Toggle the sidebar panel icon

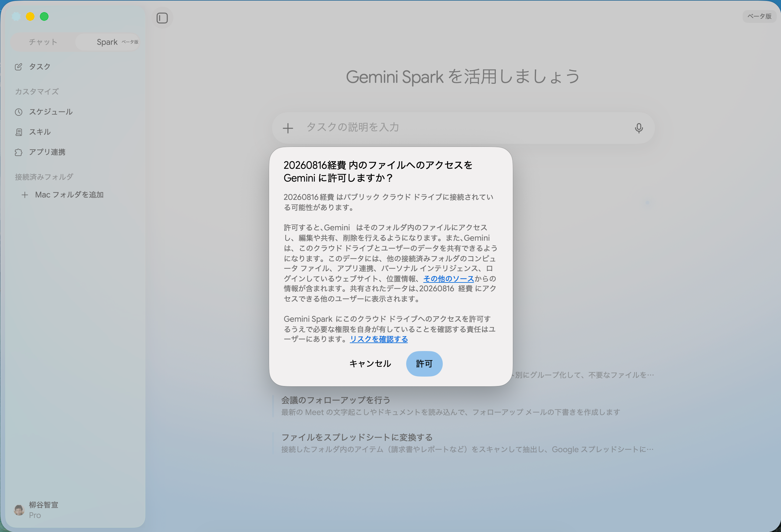coord(162,18)
